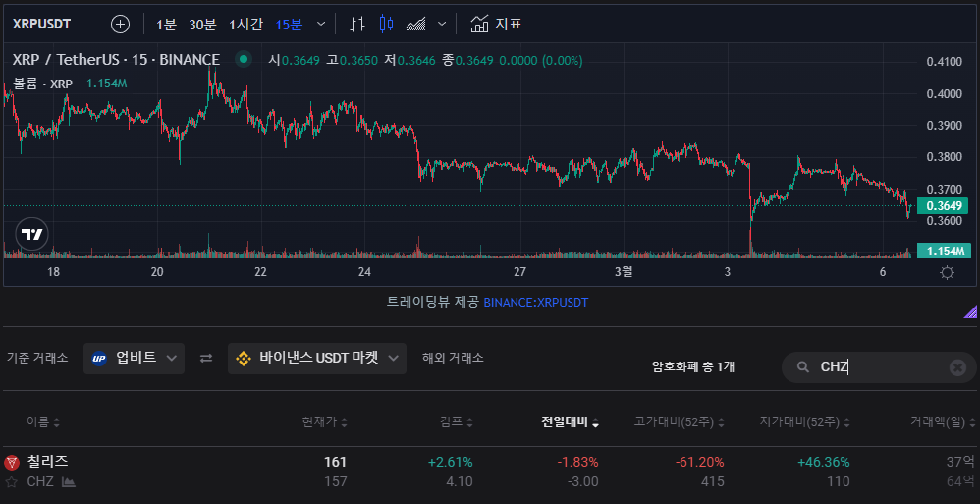This screenshot has height=504, width=980.
Task: Click the volume label 1.154M on axis
Action: click(x=944, y=251)
